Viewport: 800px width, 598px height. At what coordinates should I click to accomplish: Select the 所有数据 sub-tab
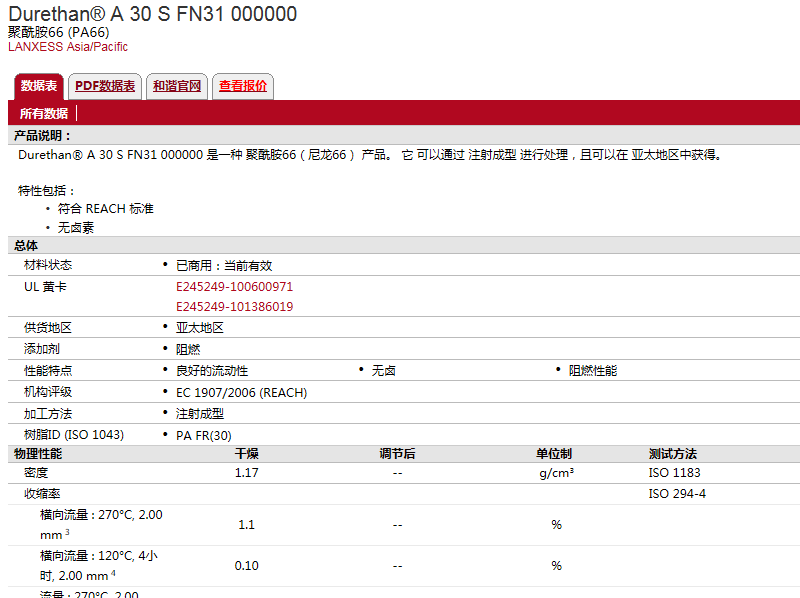coord(44,113)
